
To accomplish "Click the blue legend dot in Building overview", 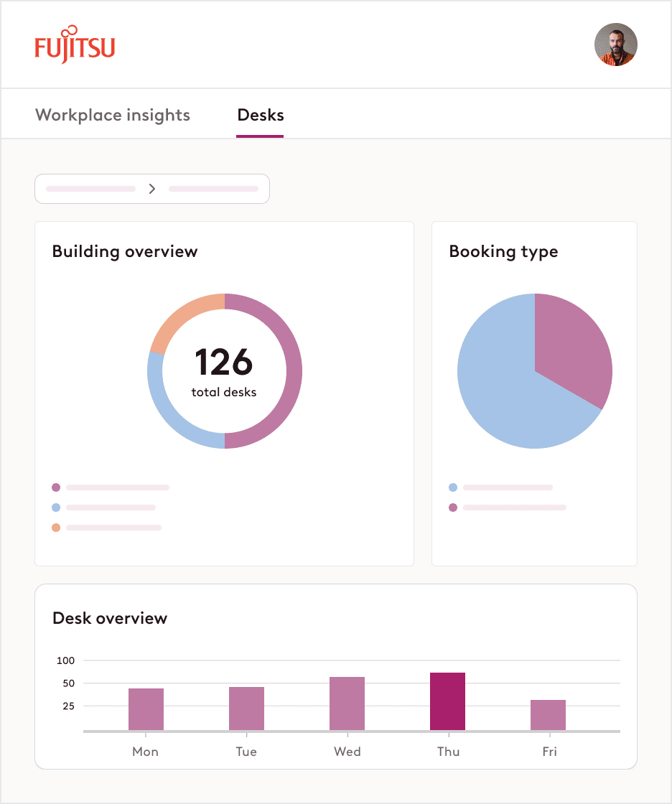I will pos(57,507).
